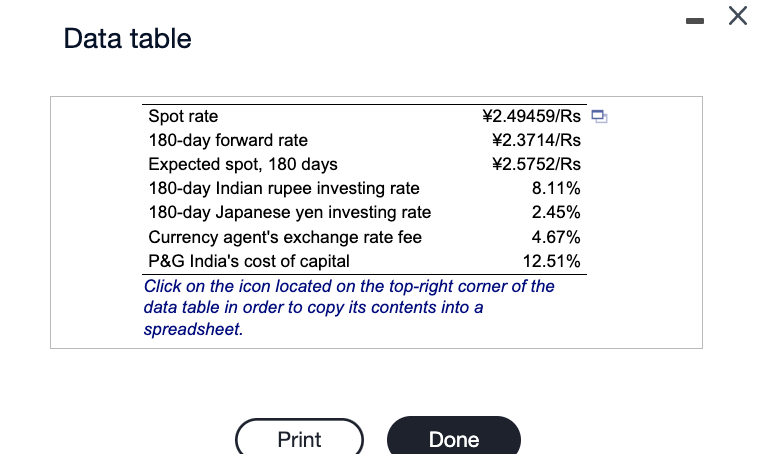Click the Currency agent's exchange rate fee label
The height and width of the screenshot is (454, 768).
tap(285, 237)
